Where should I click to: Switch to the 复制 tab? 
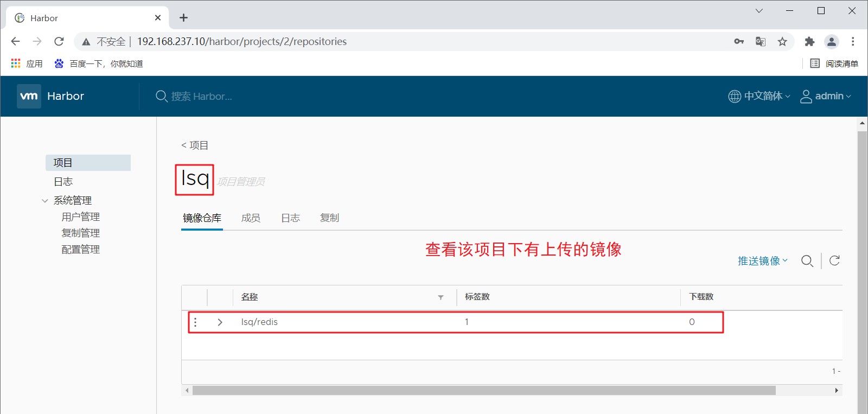pos(329,218)
